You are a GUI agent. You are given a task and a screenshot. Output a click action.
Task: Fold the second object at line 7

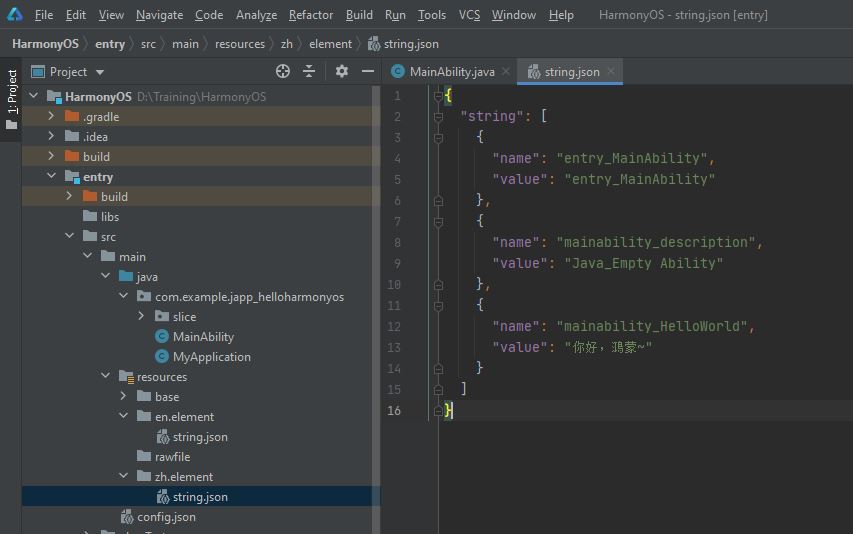(x=438, y=222)
